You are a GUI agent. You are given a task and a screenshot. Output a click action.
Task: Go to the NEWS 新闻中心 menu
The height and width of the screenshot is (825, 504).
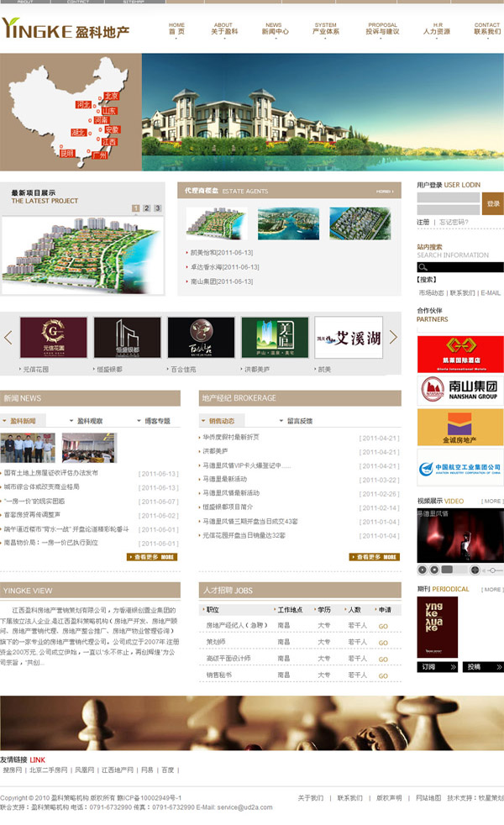[x=276, y=29]
